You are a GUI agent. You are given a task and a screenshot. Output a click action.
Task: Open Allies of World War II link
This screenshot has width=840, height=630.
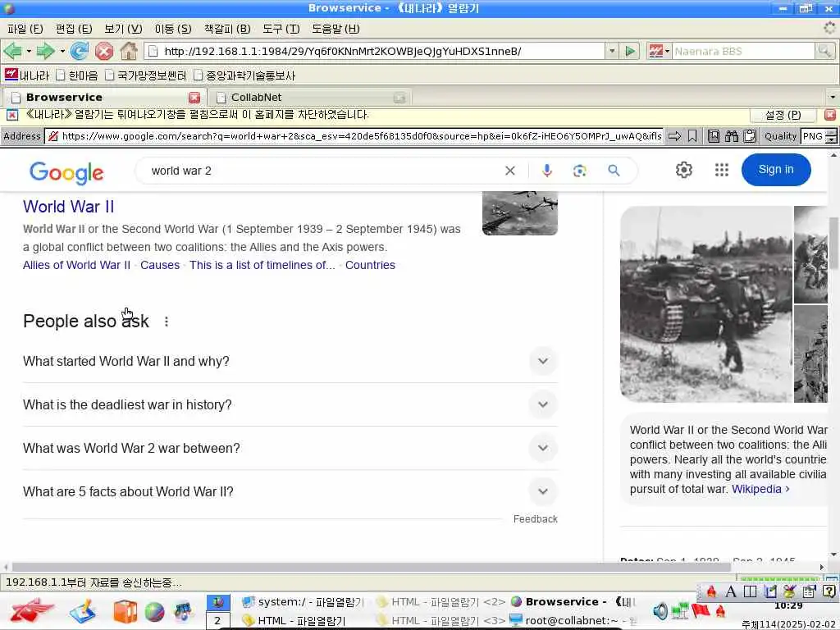tap(76, 265)
